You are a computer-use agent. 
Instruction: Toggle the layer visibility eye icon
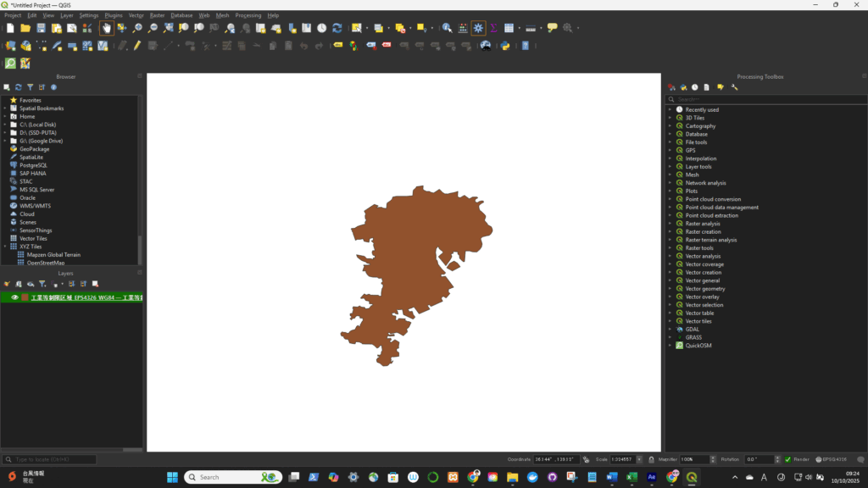pos(14,297)
